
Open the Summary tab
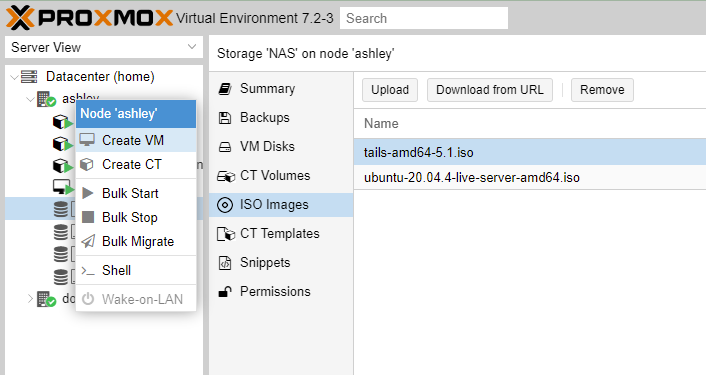(x=281, y=89)
